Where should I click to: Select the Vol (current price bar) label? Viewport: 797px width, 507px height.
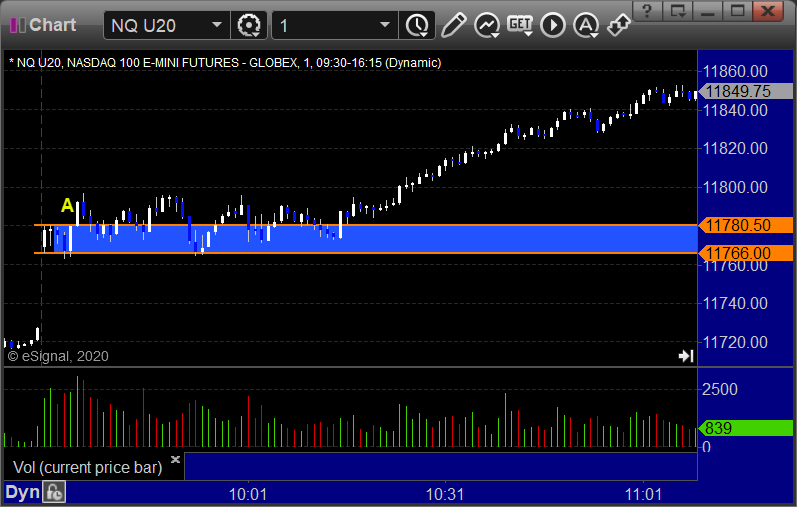click(x=87, y=467)
